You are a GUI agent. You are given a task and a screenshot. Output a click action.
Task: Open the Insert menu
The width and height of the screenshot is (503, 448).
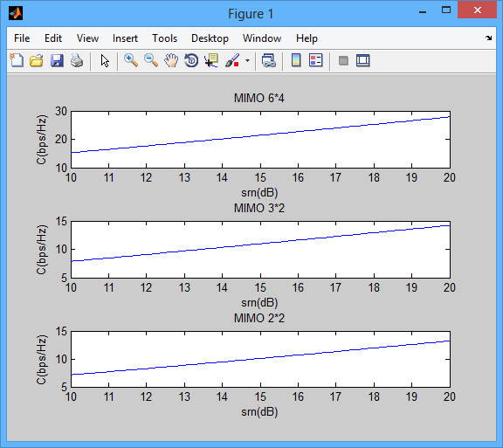pyautogui.click(x=125, y=38)
